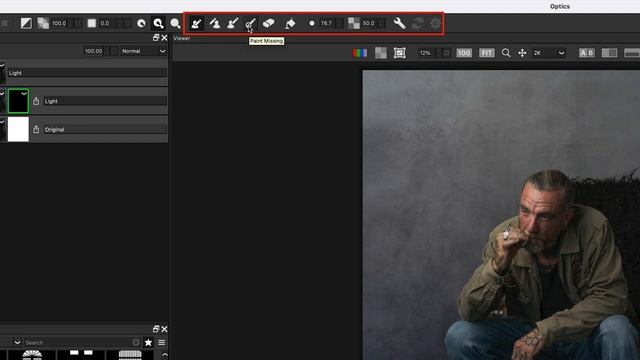Viewport: 640px width, 360px height.
Task: Select the first paint brush tool in toolbar
Action: click(196, 23)
